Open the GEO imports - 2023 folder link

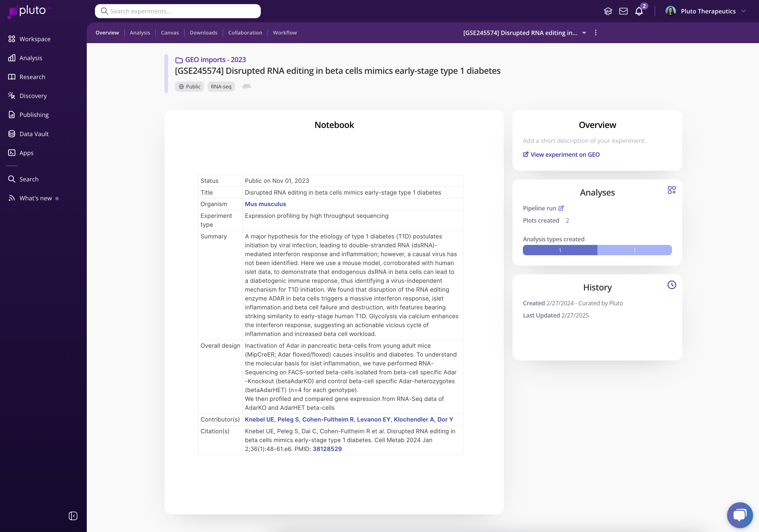pos(215,59)
